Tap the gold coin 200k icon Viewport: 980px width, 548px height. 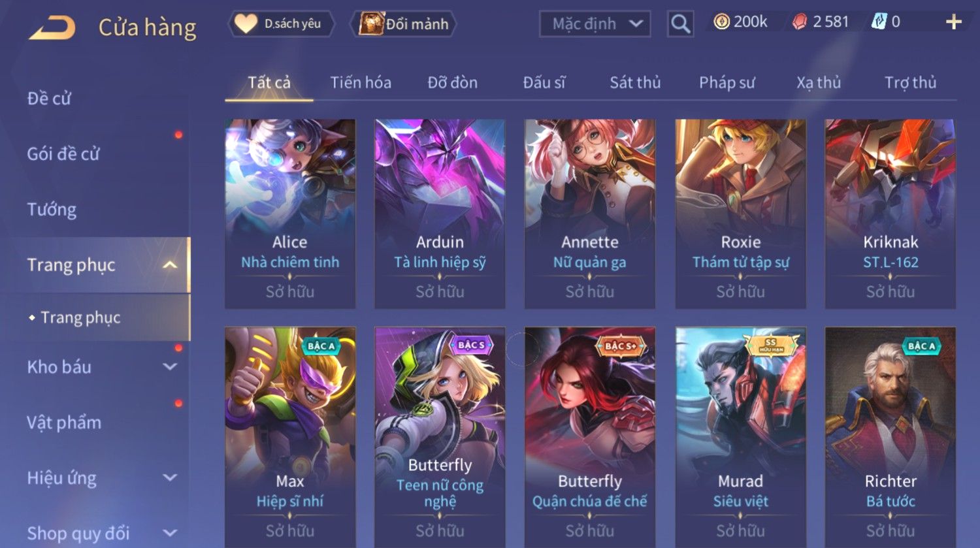click(721, 22)
